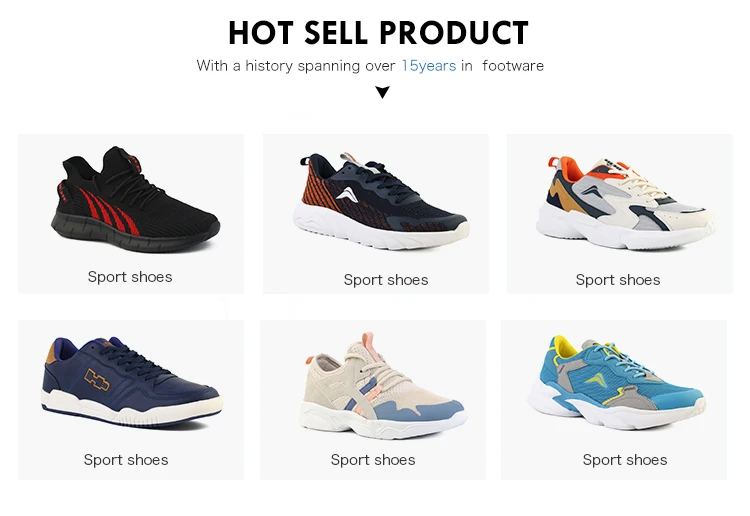Click 'Sport shoes' label under bright blue sneaker
750x516 pixels.
[x=625, y=460]
